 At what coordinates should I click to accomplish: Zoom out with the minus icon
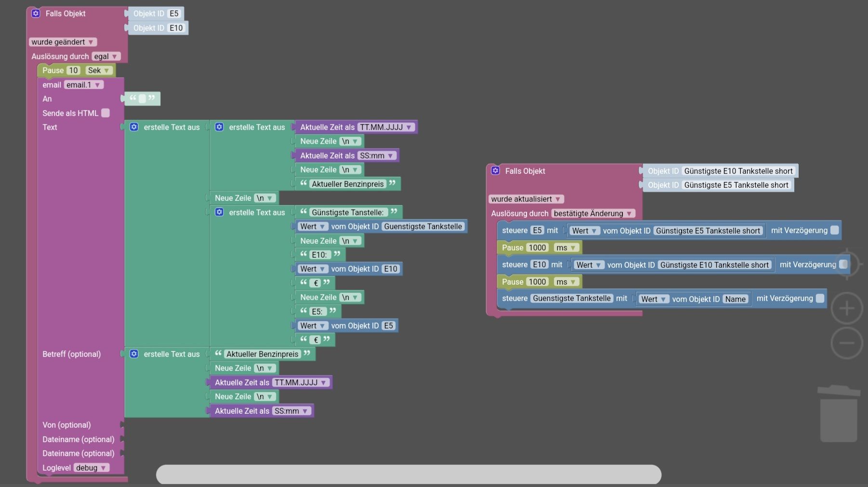[847, 343]
